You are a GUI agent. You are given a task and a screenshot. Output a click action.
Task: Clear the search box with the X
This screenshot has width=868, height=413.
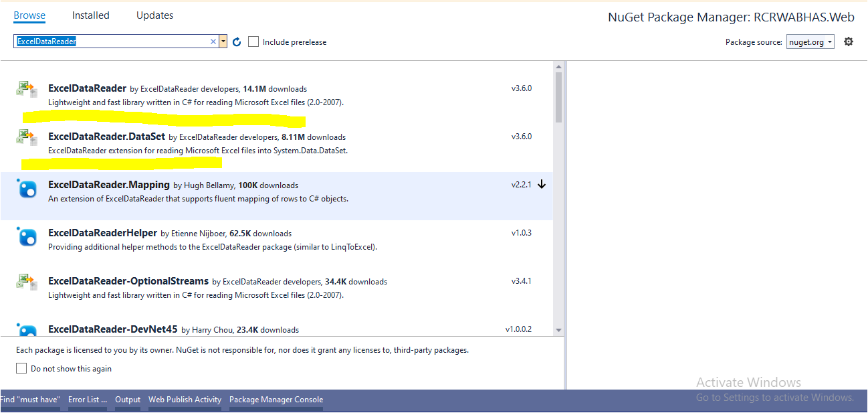213,42
